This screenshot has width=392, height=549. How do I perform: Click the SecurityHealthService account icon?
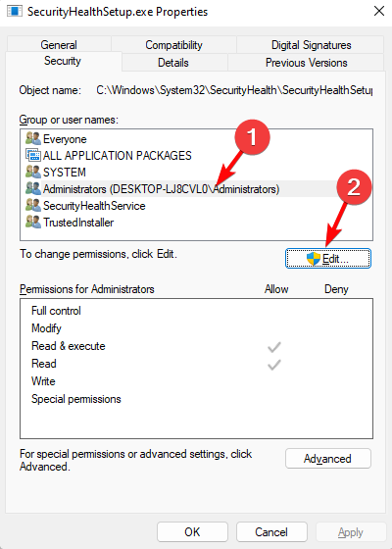[33, 206]
